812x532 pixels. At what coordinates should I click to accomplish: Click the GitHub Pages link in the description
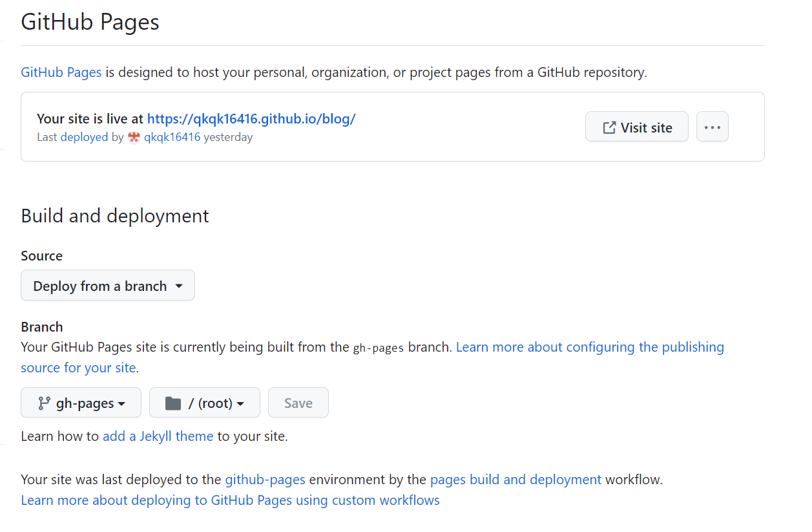pos(61,72)
